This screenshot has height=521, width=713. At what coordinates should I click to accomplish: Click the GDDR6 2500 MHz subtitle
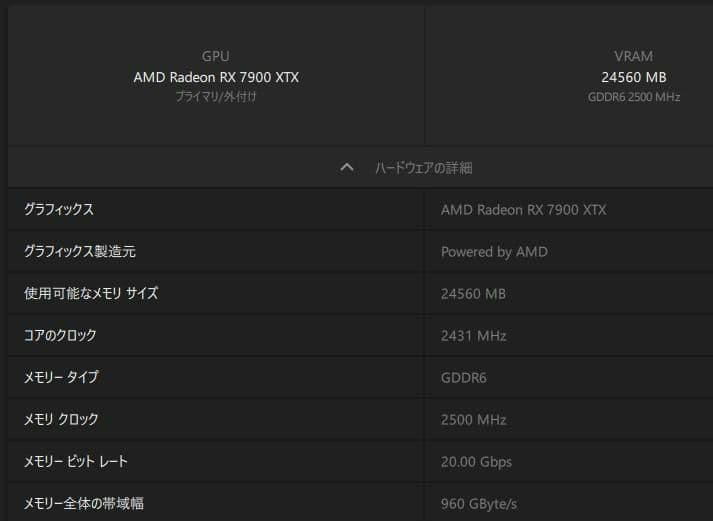point(633,97)
